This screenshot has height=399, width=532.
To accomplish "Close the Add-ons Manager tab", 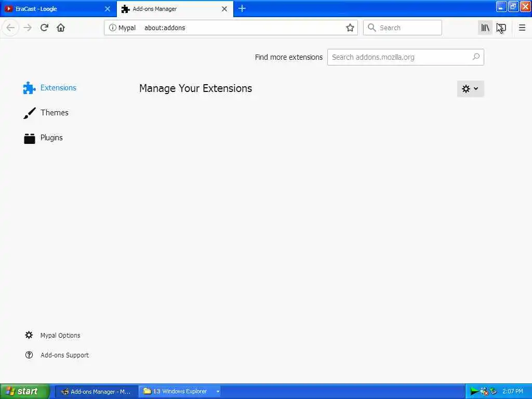I will (224, 9).
